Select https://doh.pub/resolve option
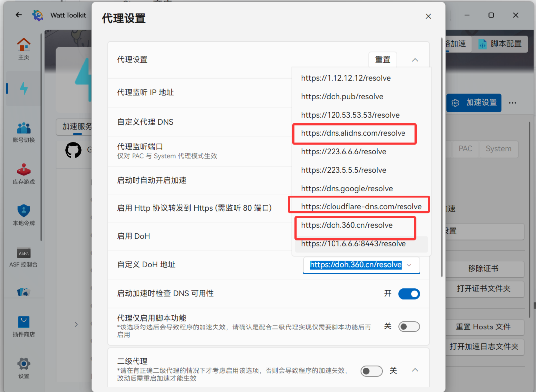Image resolution: width=536 pixels, height=392 pixels. 361,97
